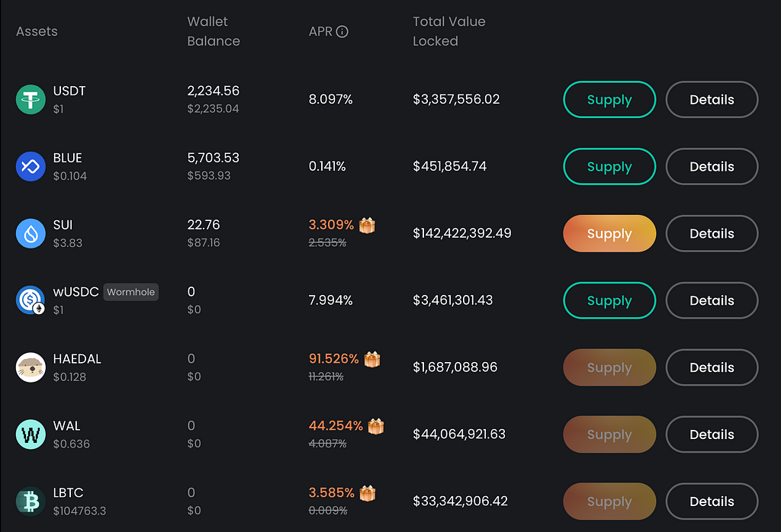This screenshot has height=532, width=781.
Task: Click the gift reward icon beside LBTC APR
Action: 368,492
